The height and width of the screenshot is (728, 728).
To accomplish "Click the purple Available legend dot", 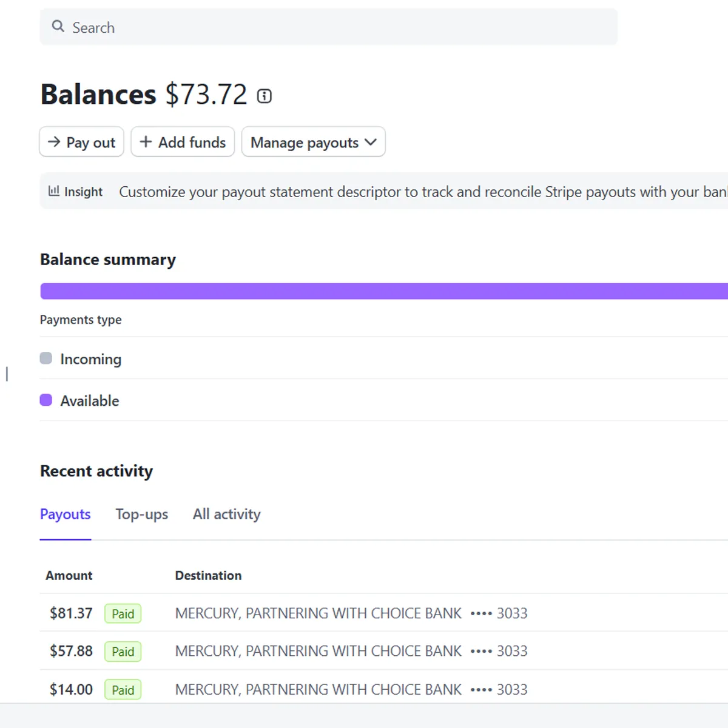I will pos(46,400).
